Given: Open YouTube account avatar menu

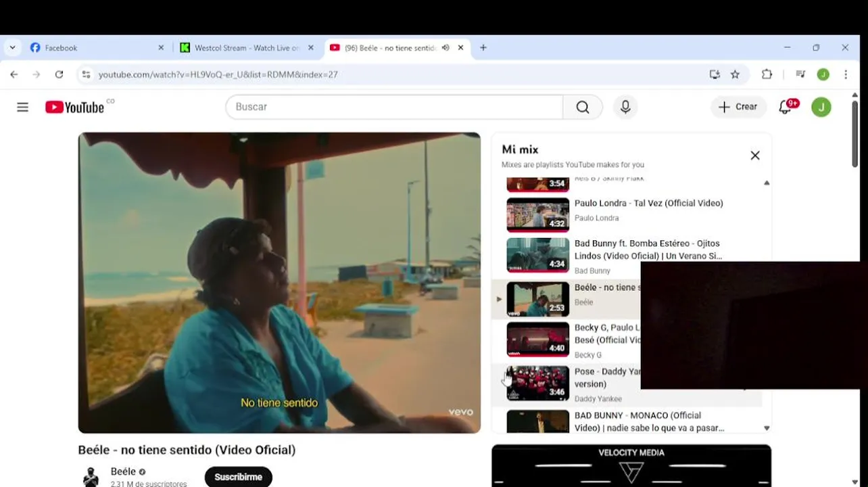Looking at the screenshot, I should point(821,107).
